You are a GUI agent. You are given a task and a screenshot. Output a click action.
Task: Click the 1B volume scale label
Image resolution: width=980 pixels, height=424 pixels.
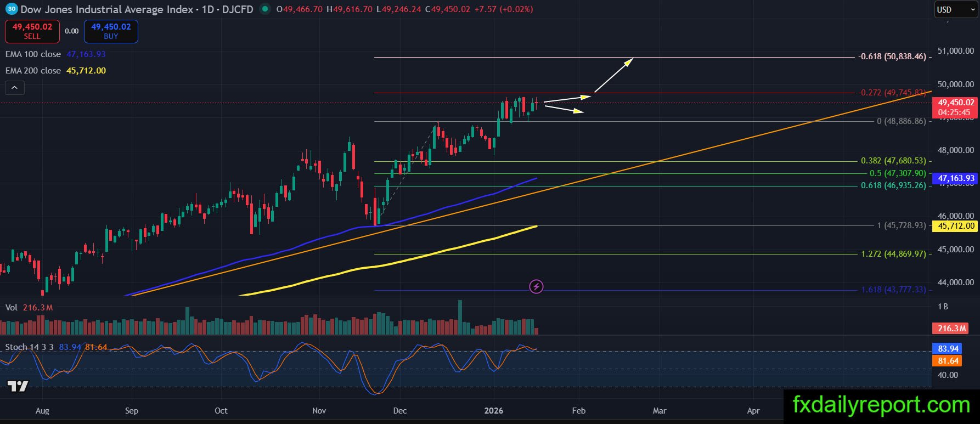[943, 307]
